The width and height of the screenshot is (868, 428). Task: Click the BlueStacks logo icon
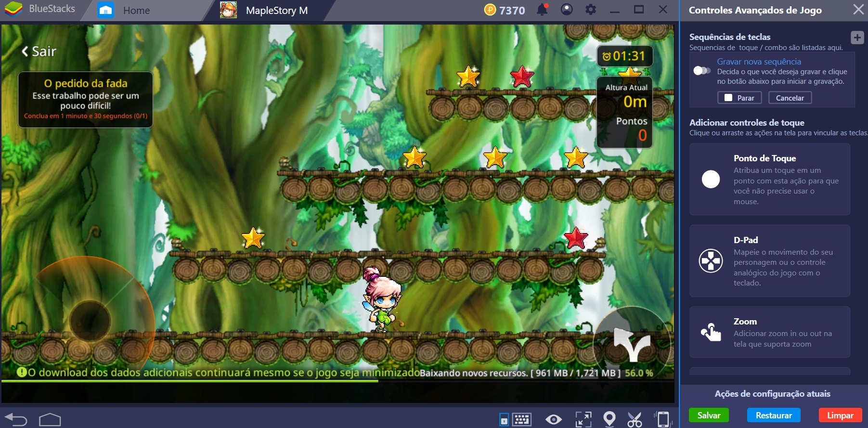pos(13,9)
